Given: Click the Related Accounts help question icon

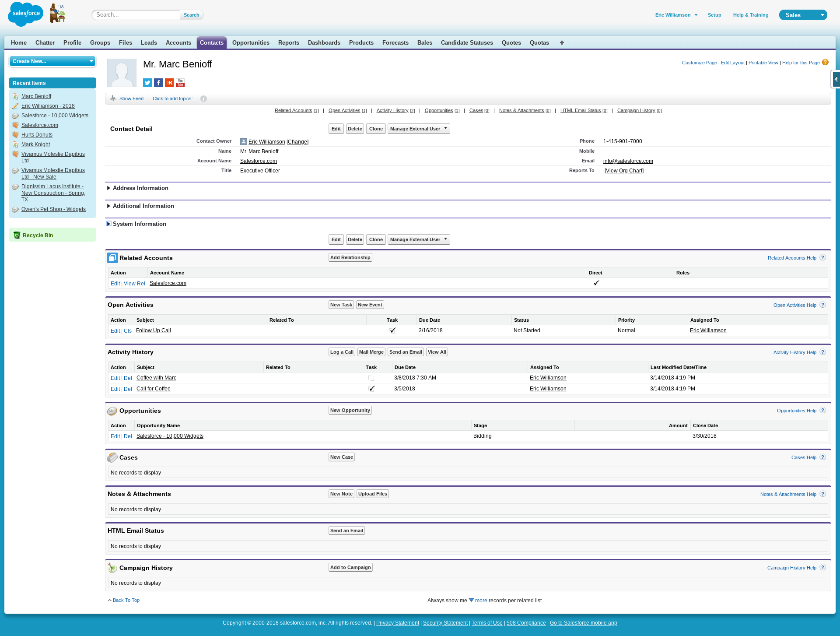Looking at the screenshot, I should pyautogui.click(x=822, y=257).
